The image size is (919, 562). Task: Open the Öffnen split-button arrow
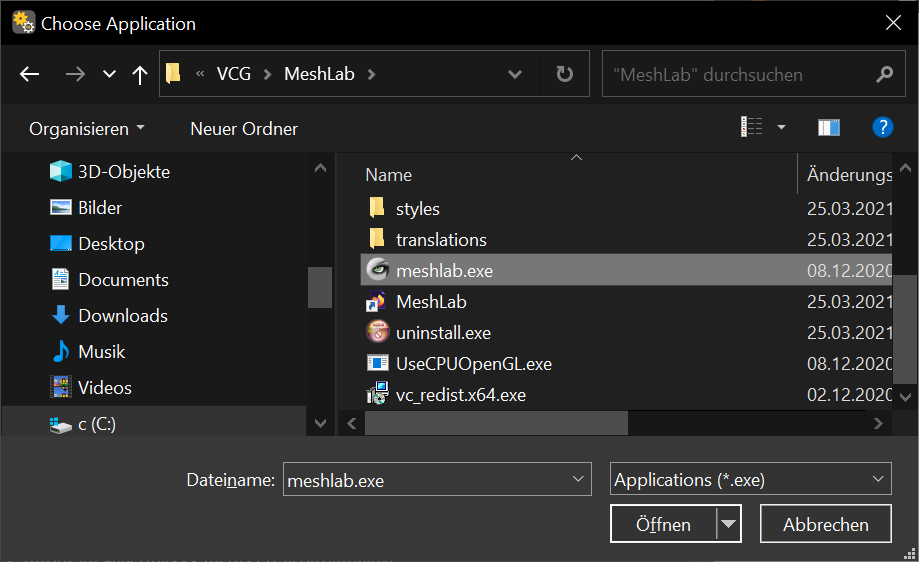coord(729,523)
